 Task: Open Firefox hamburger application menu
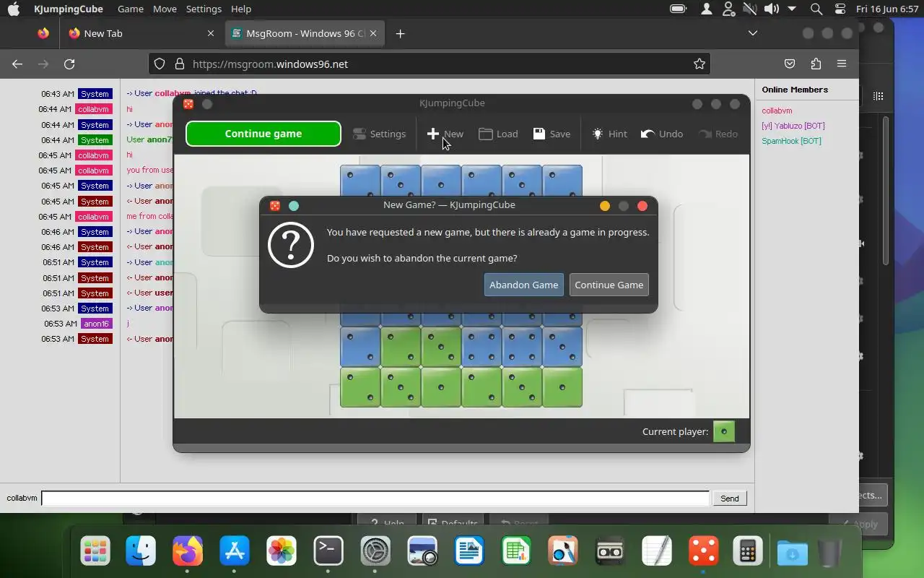[842, 64]
